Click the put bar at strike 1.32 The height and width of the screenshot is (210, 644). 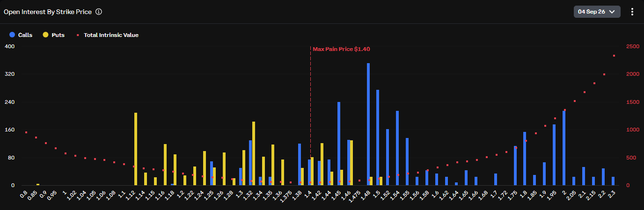(254, 153)
